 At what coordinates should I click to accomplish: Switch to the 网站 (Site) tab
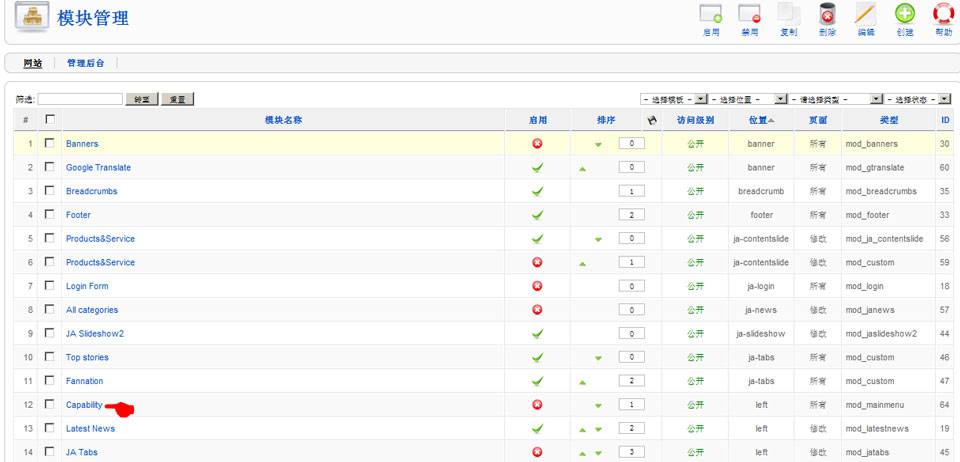[x=32, y=63]
